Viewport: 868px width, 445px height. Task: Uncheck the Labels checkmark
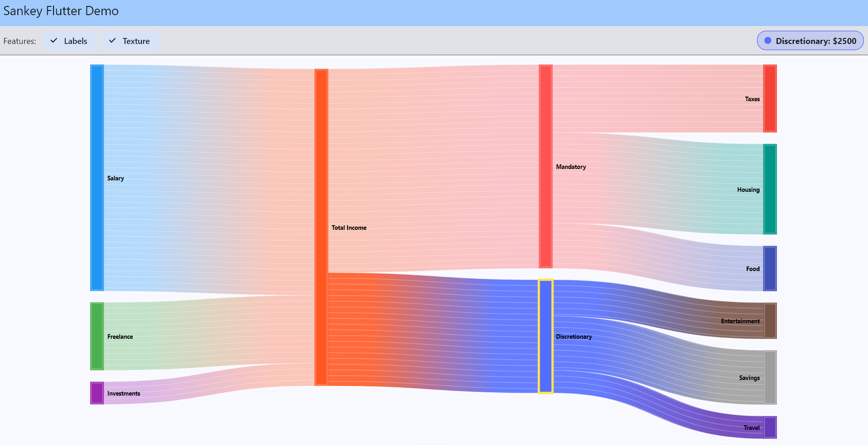[x=54, y=40]
